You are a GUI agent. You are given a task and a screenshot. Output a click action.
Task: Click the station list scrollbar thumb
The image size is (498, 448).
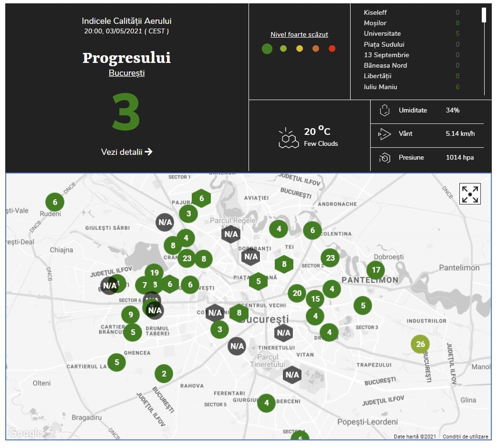484,15
